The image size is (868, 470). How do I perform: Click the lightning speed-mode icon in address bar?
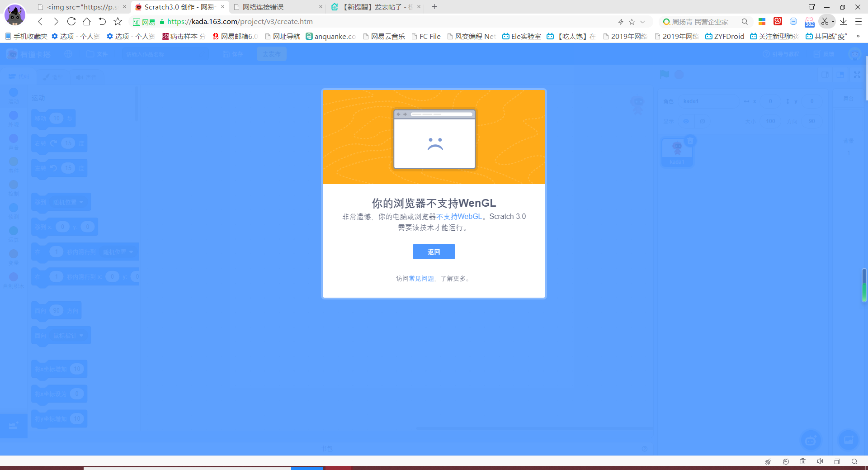click(621, 22)
